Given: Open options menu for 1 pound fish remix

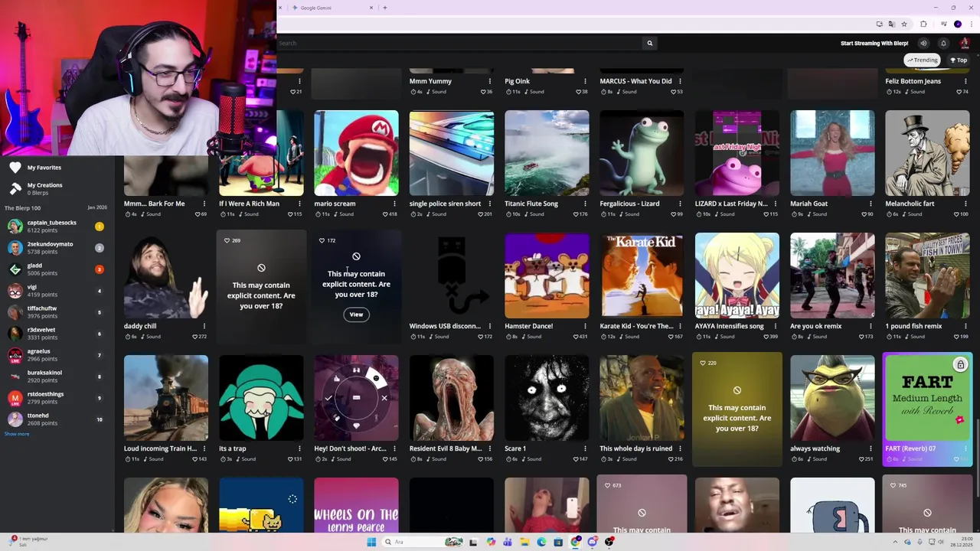Looking at the screenshot, I should coord(965,326).
